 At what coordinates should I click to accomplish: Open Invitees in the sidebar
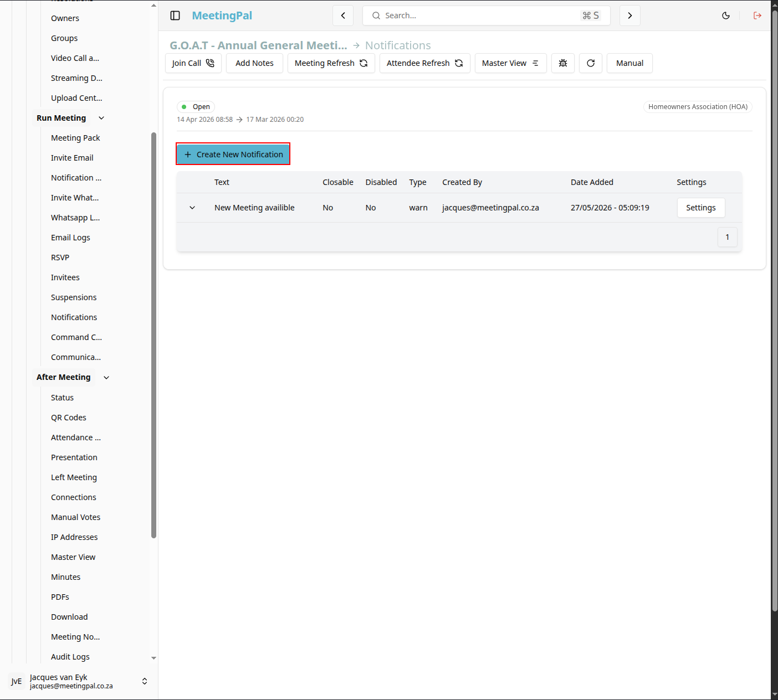pyautogui.click(x=65, y=277)
